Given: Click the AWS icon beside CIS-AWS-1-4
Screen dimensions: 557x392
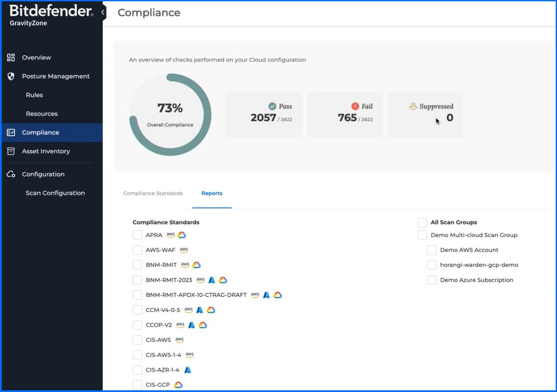Looking at the screenshot, I should [190, 355].
